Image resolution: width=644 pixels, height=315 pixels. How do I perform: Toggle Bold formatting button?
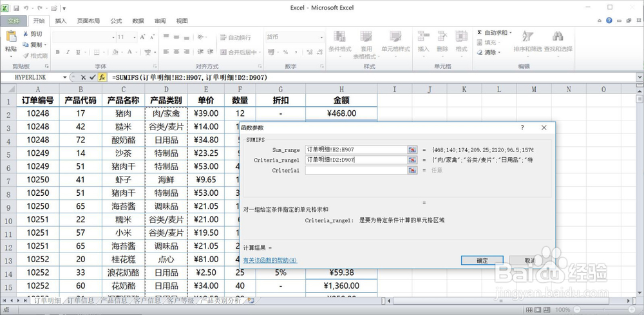click(x=58, y=52)
